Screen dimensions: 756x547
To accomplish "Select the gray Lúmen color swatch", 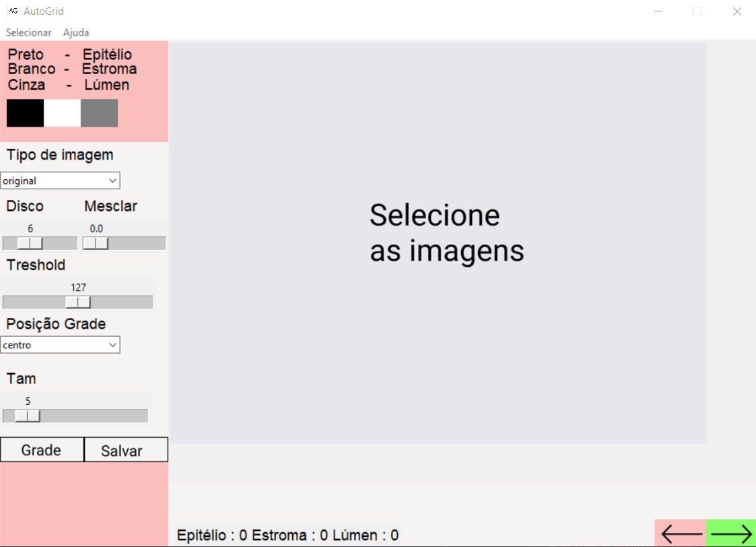I will tap(99, 113).
